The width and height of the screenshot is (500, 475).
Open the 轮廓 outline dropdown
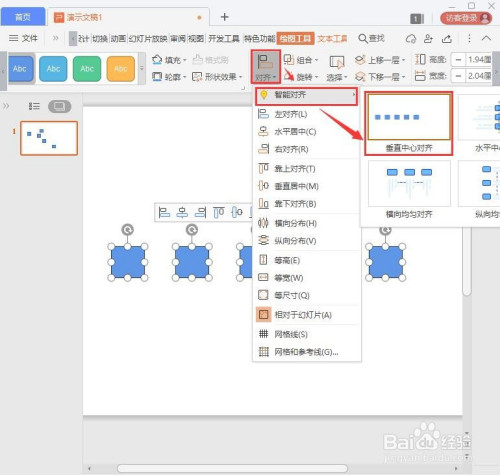(x=169, y=77)
